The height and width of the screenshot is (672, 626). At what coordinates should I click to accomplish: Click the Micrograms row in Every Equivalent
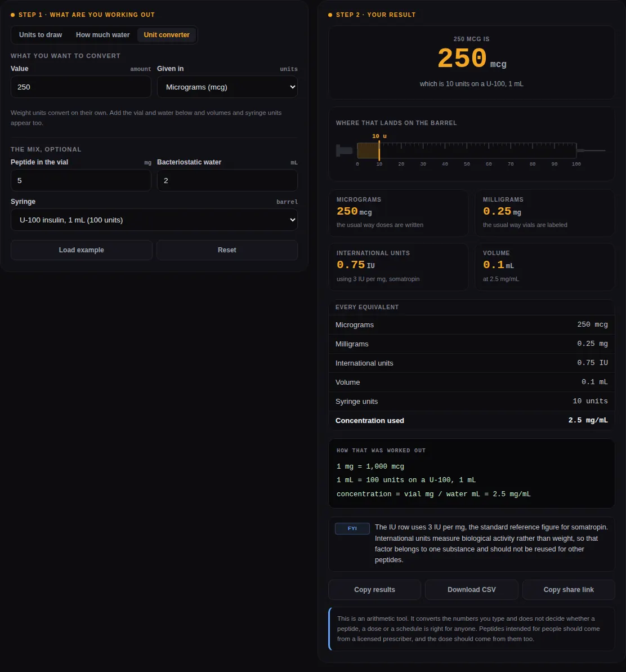point(471,325)
